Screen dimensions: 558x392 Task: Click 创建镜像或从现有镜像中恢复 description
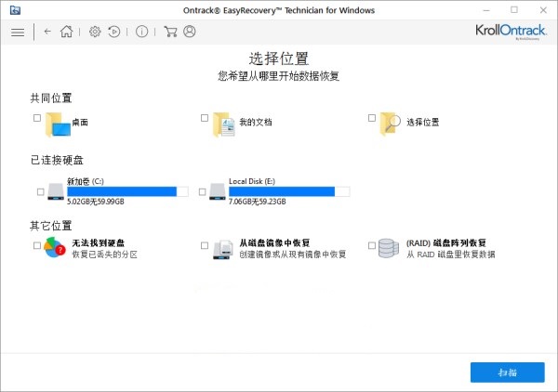[293, 255]
